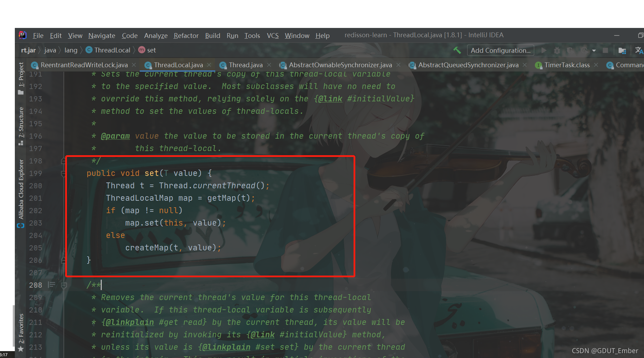Open the Tools menu
This screenshot has width=644, height=358.
tap(252, 36)
